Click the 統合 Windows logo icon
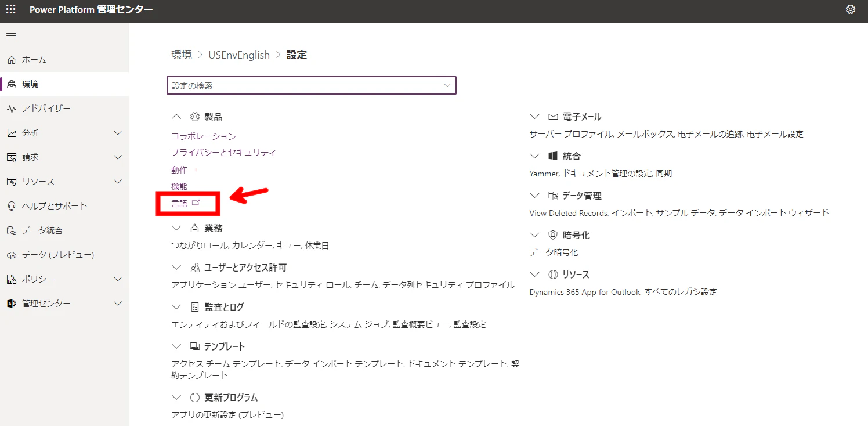Viewport: 868px width, 426px height. [x=553, y=156]
